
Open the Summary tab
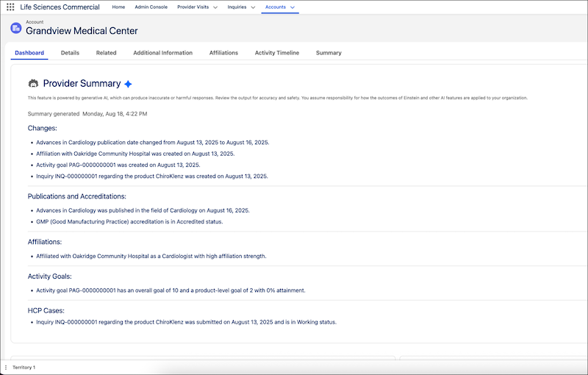click(x=329, y=53)
